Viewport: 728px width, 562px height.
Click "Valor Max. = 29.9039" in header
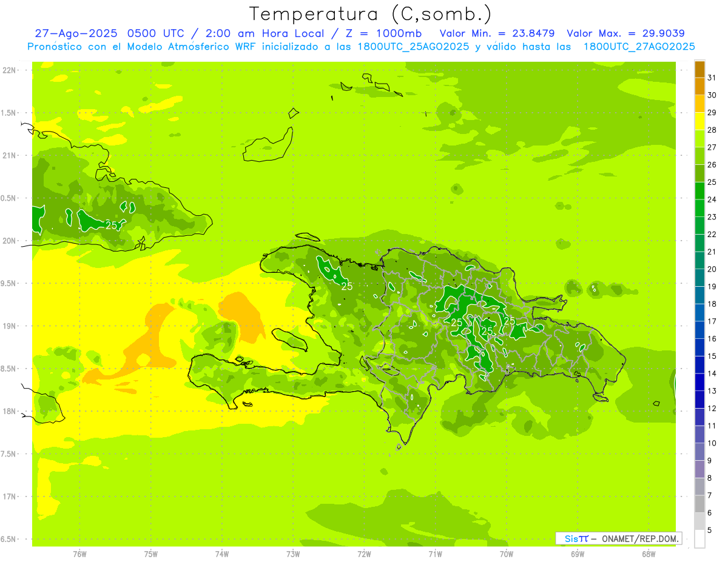point(626,34)
